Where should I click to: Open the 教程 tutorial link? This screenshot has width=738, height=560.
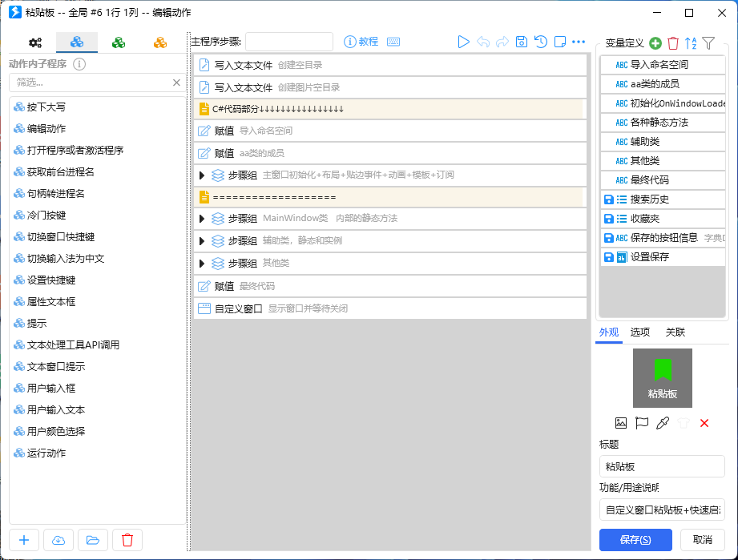click(x=361, y=42)
